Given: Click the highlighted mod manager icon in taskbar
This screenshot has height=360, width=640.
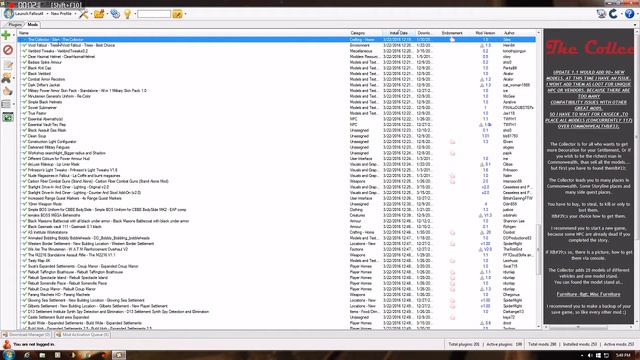Looking at the screenshot, I should coord(119,355).
